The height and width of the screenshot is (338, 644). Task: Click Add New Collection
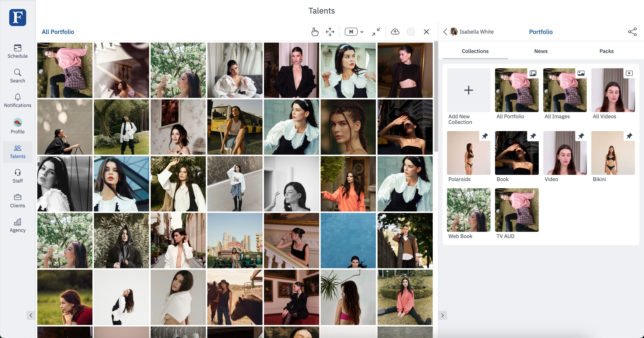pos(469,90)
